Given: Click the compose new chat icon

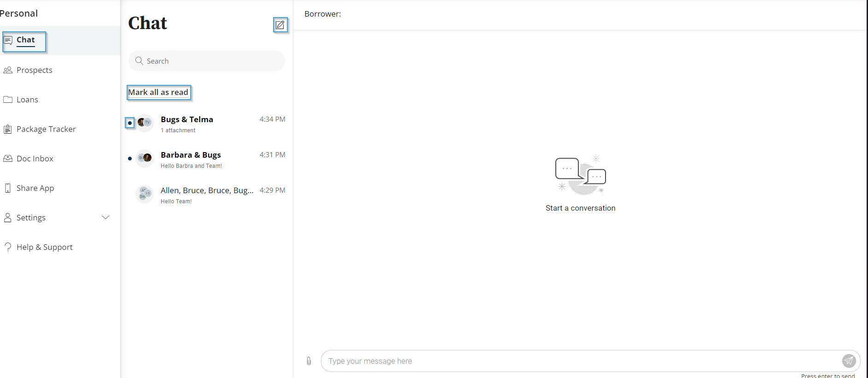Looking at the screenshot, I should (280, 25).
